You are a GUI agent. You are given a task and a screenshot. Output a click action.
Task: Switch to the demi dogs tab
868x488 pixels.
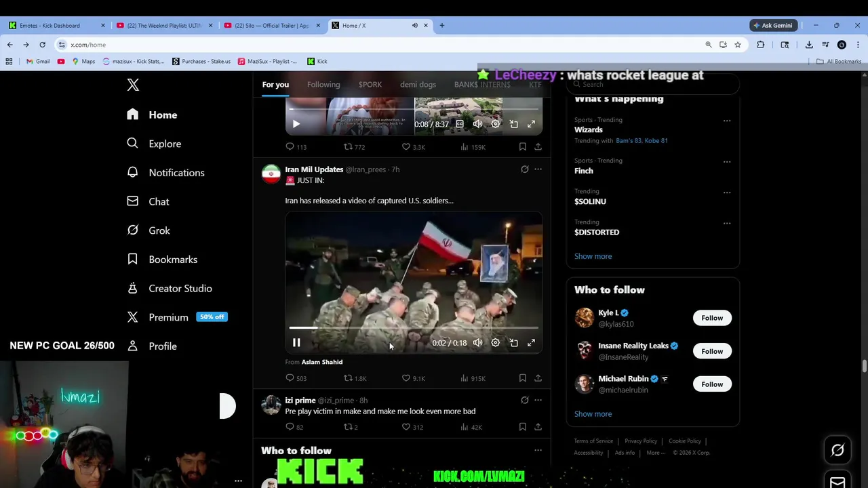click(x=418, y=85)
